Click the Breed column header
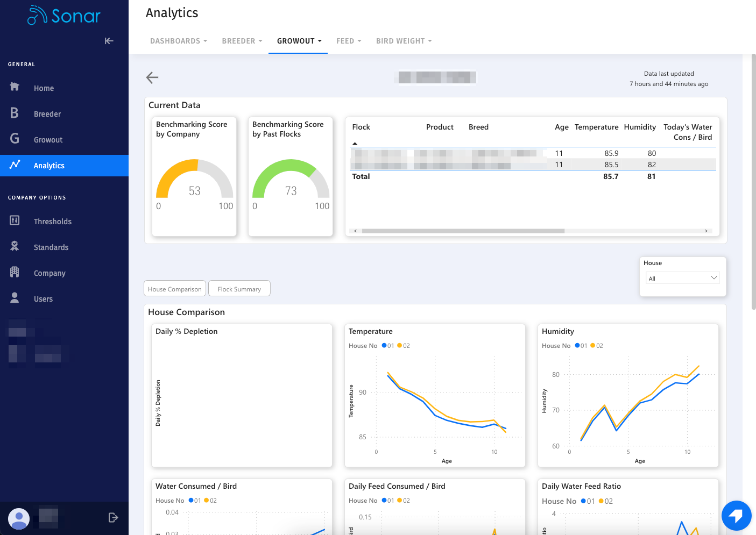The height and width of the screenshot is (535, 756). coord(478,127)
